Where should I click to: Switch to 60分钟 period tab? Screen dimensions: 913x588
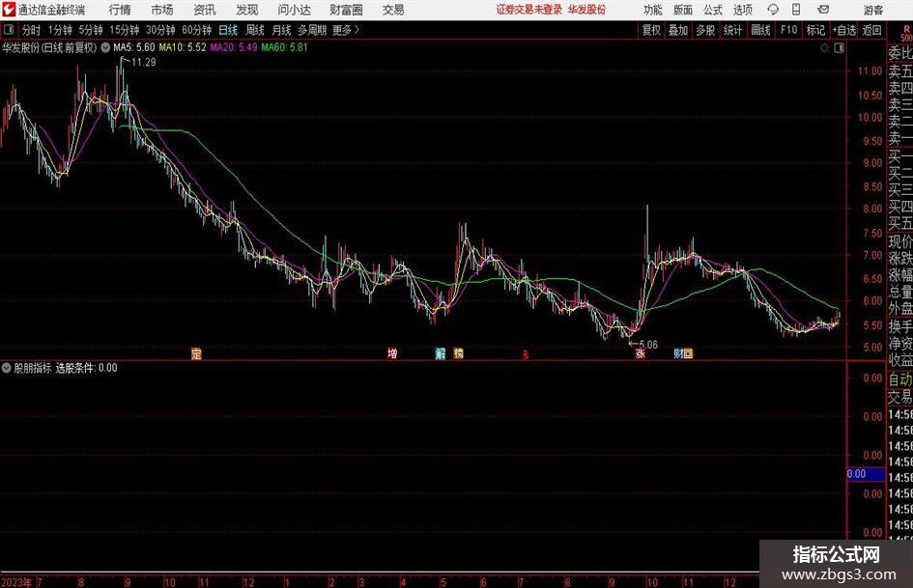(x=197, y=30)
